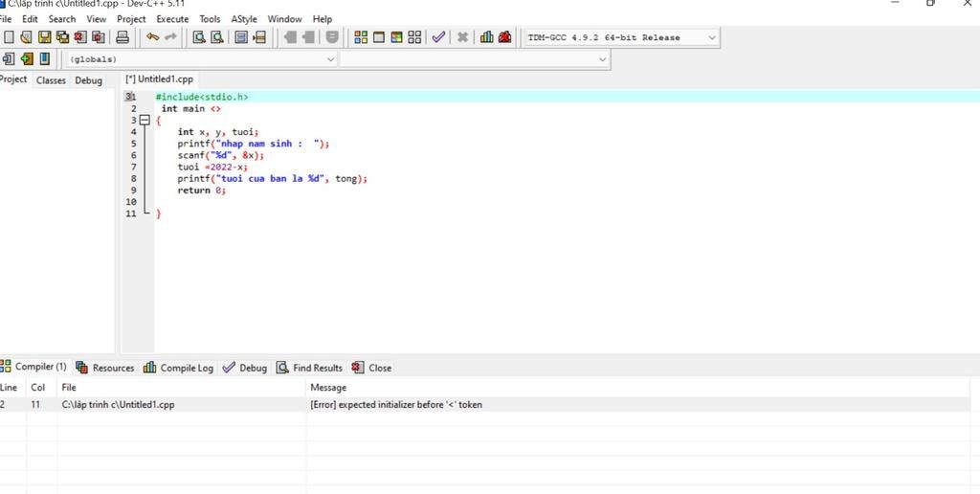Select the Find Results bottom tab

pyautogui.click(x=309, y=368)
